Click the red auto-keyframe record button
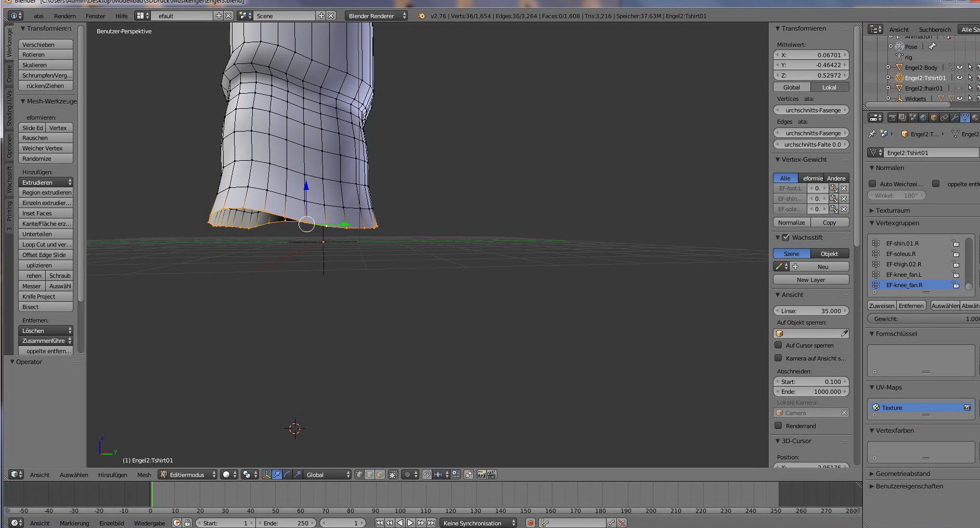Screen dimensions: 980x528 coord(530,523)
